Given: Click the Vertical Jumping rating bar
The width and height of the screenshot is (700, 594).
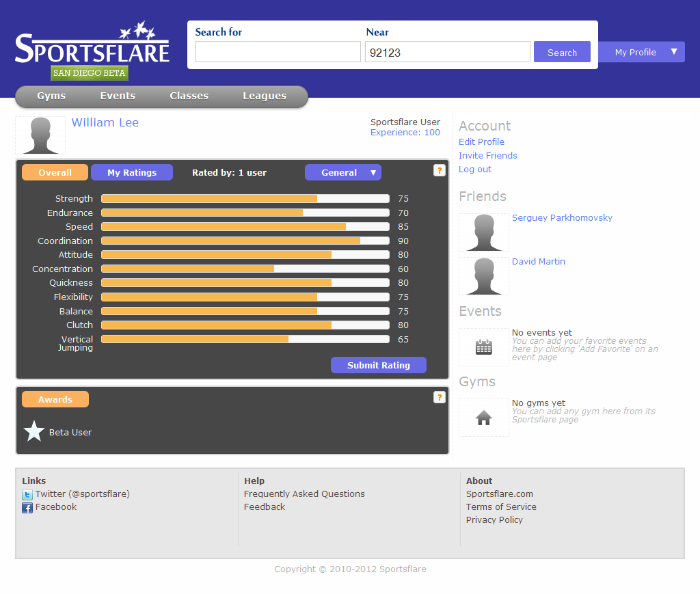Looking at the screenshot, I should click(245, 339).
